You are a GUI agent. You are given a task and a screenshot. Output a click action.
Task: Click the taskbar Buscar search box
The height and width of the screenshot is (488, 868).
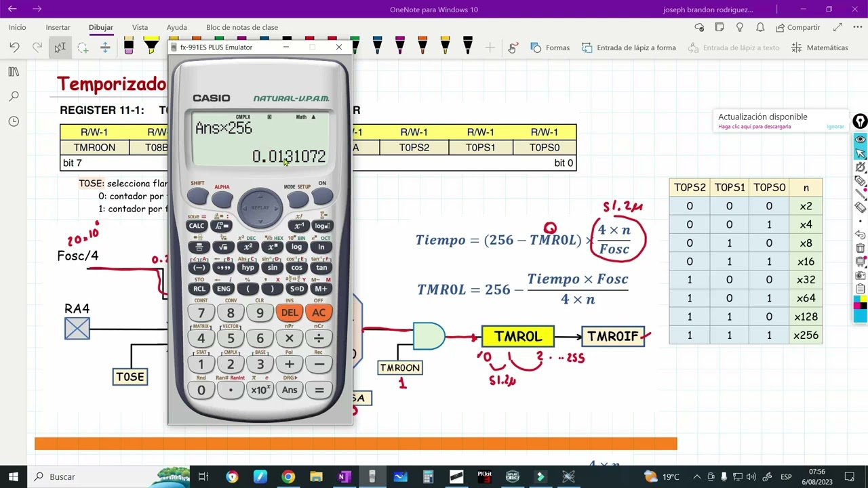click(108, 476)
